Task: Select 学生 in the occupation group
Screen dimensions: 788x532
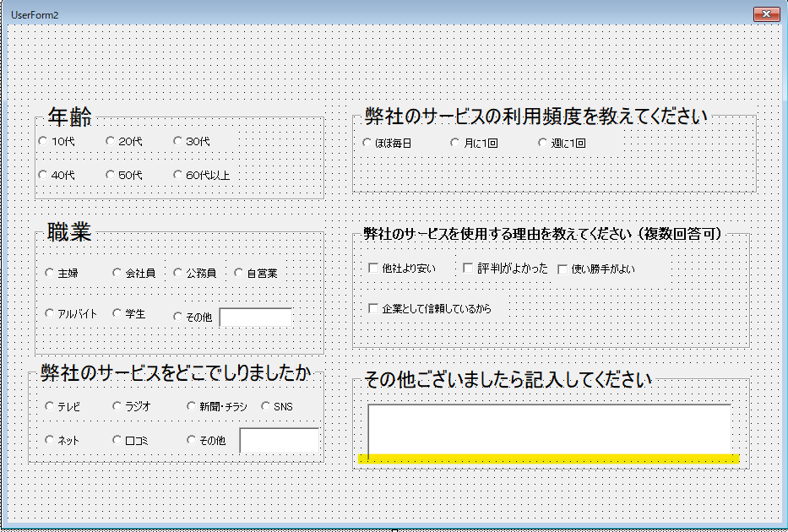Action: pyautogui.click(x=116, y=313)
